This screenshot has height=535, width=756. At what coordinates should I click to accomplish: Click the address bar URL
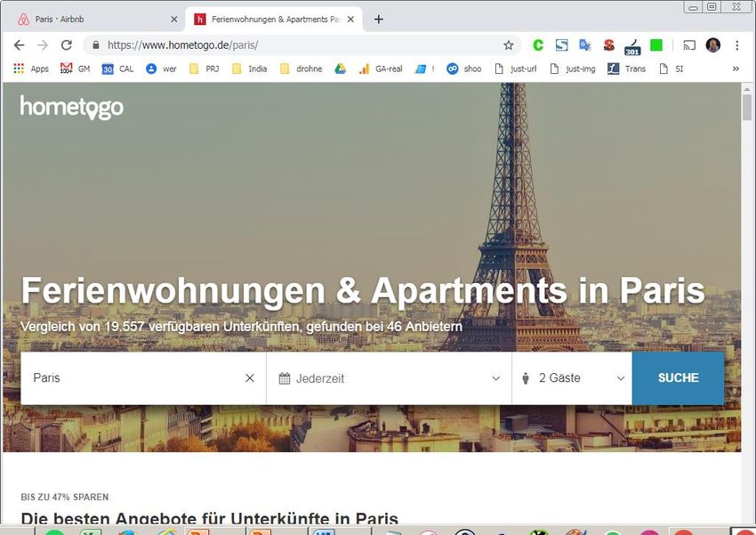pyautogui.click(x=182, y=45)
